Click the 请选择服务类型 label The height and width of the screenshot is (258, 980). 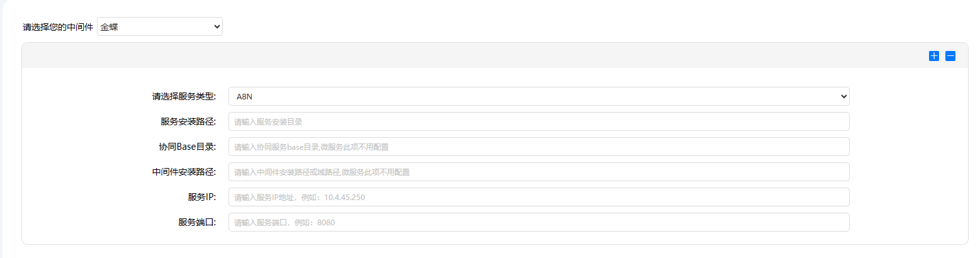coord(184,97)
